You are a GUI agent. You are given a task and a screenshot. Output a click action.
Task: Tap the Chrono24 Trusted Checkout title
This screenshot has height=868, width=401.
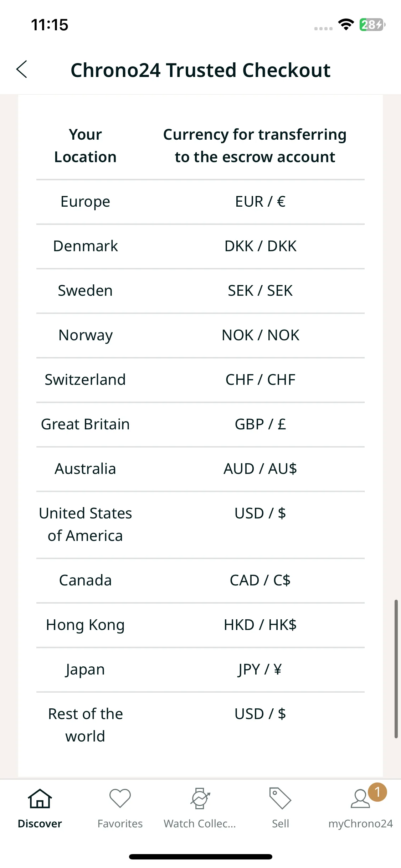201,70
